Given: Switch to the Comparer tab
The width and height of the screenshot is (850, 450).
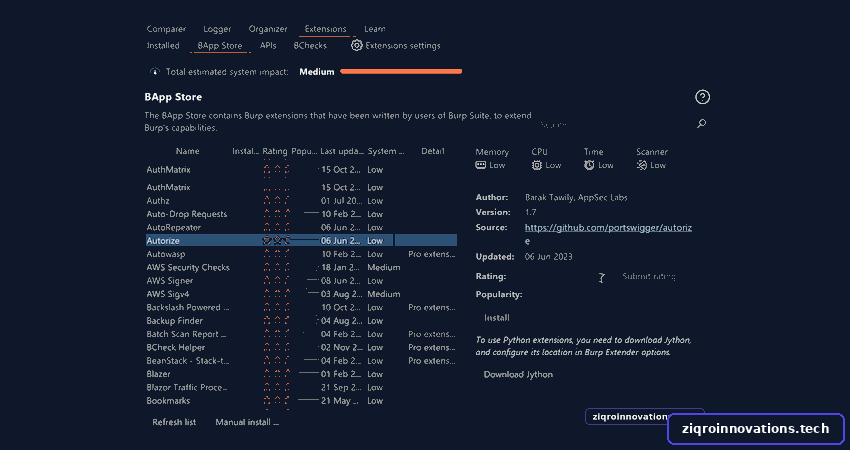Looking at the screenshot, I should [x=166, y=29].
